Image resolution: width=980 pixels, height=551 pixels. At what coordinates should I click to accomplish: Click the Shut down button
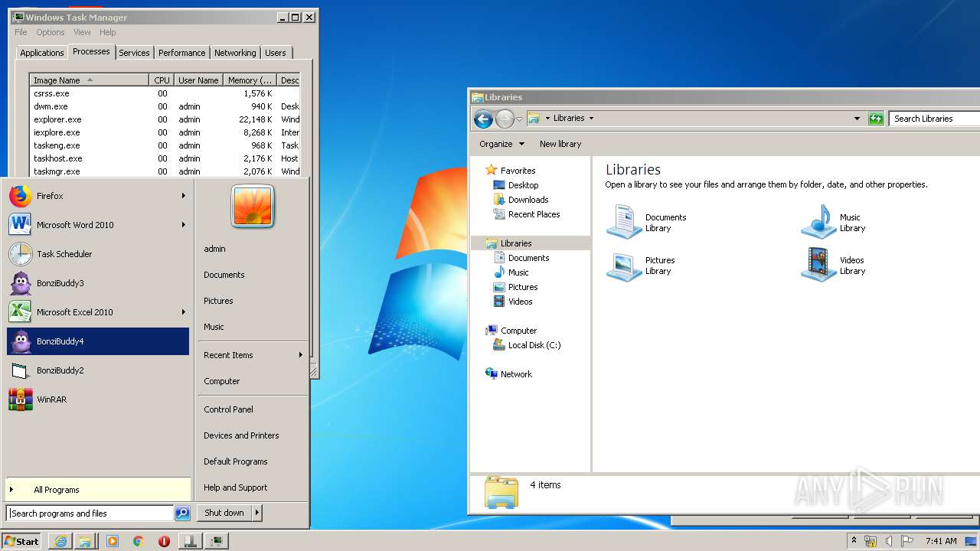point(224,513)
